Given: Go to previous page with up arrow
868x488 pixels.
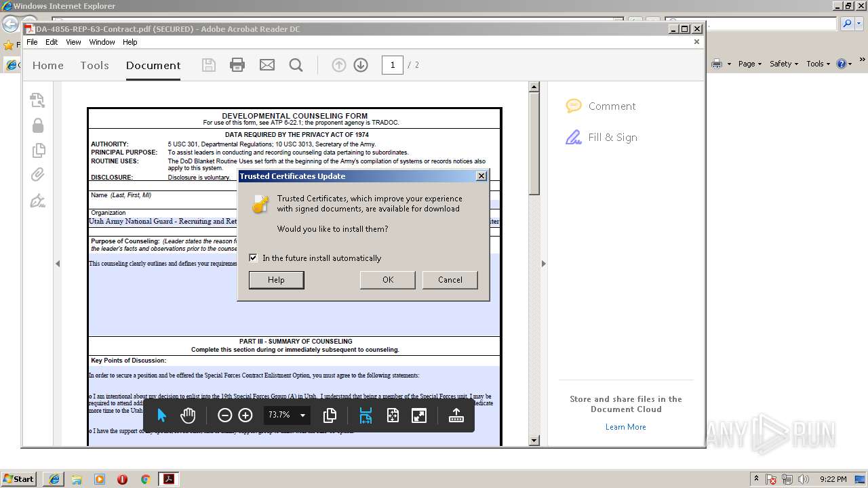Looking at the screenshot, I should (339, 65).
